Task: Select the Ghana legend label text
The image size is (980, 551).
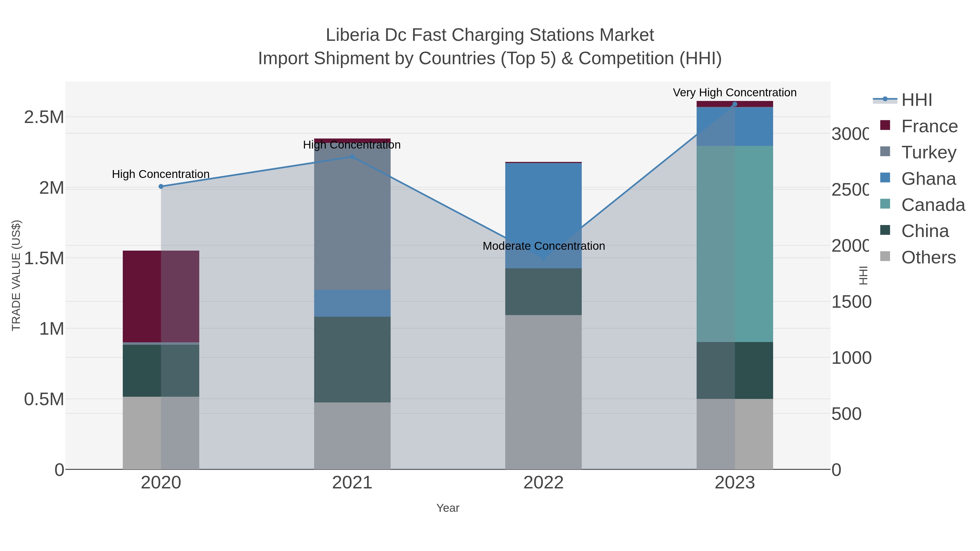Action: point(929,178)
